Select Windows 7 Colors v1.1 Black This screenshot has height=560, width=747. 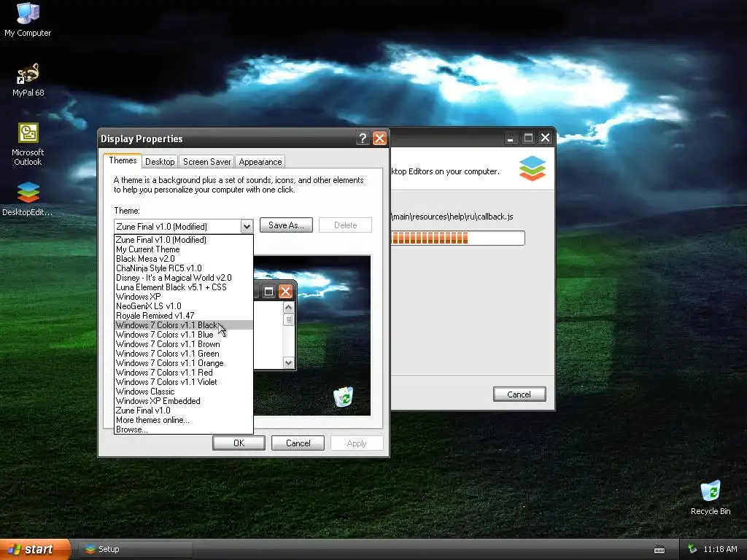pyautogui.click(x=183, y=325)
